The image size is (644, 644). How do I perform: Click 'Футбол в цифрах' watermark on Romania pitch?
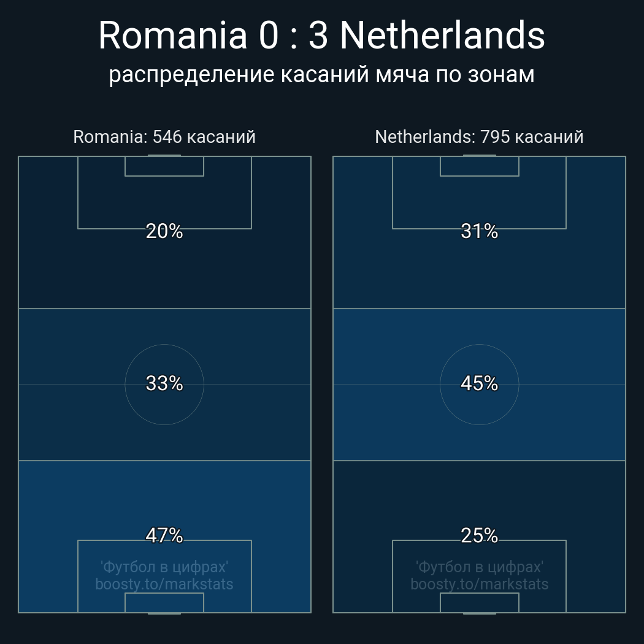(164, 566)
